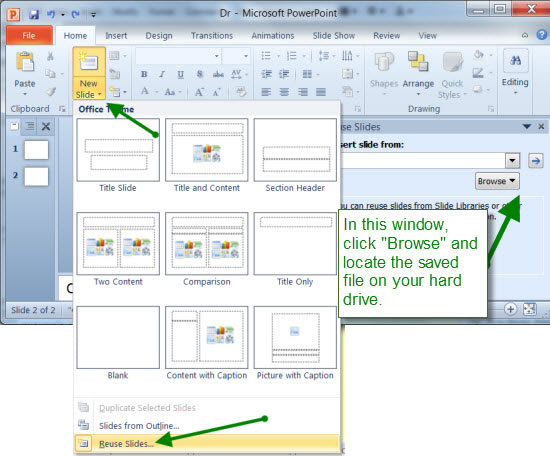Expand the Insert slide from combo box arrow
550x456 pixels.
tap(512, 161)
